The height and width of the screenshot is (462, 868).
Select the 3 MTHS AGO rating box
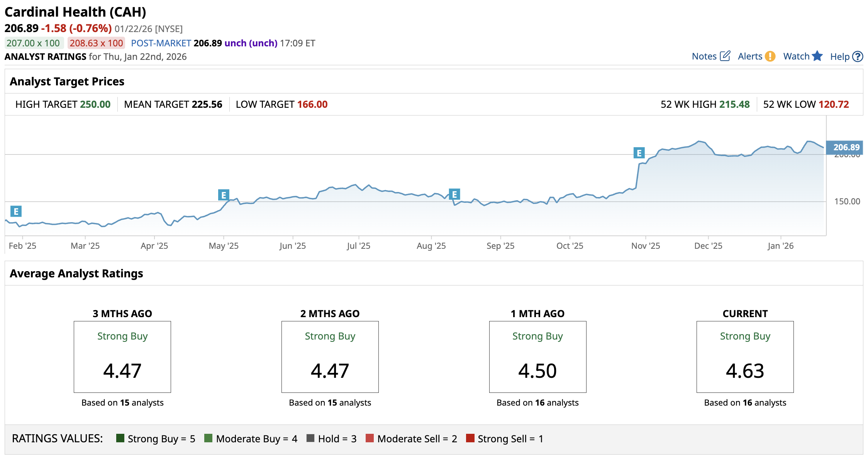[x=122, y=357]
